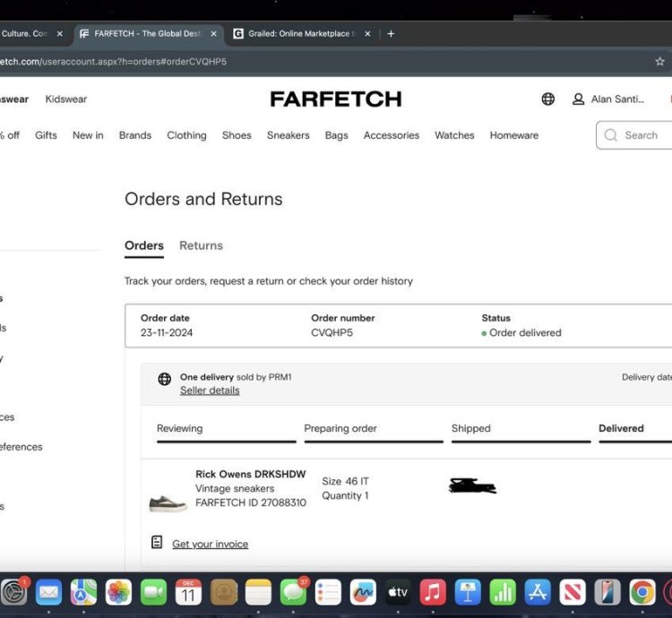This screenshot has width=672, height=618.
Task: Open Notes from the dock
Action: tap(258, 593)
